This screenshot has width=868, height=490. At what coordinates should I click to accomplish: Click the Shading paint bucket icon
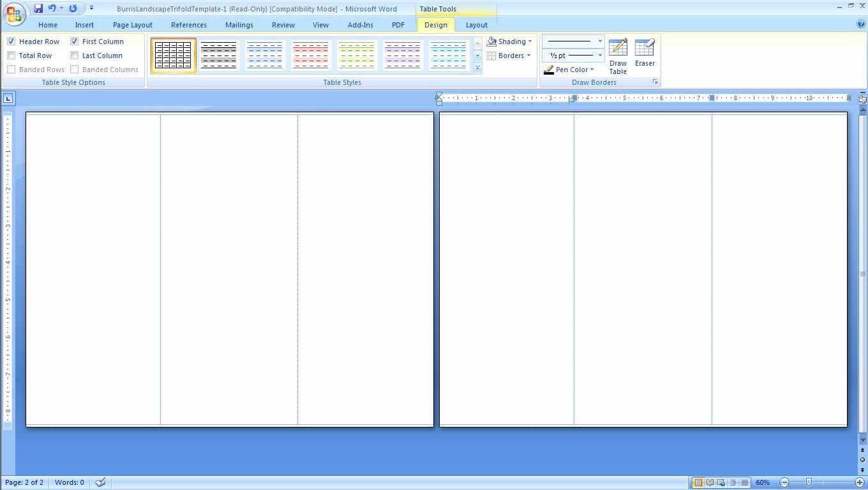click(491, 41)
